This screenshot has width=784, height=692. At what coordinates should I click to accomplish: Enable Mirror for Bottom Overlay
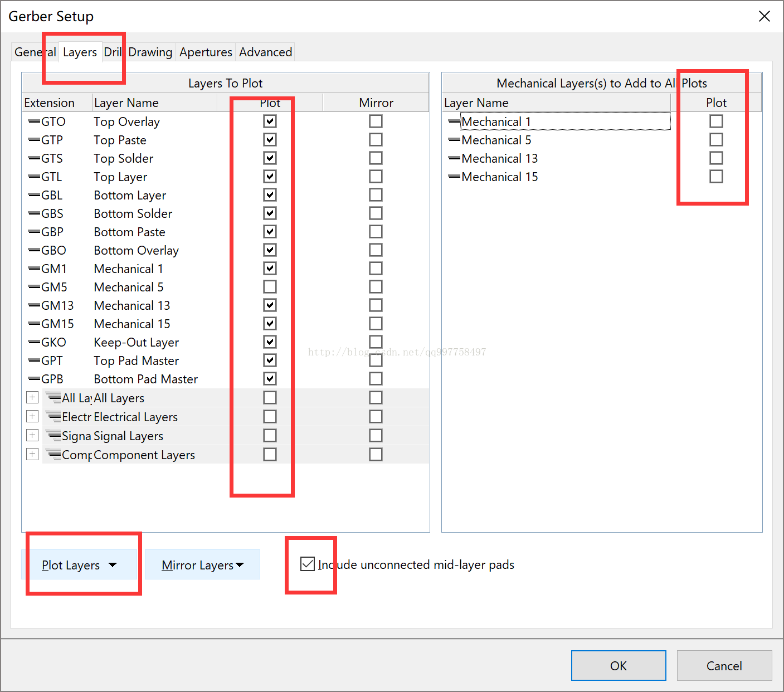pyautogui.click(x=376, y=250)
